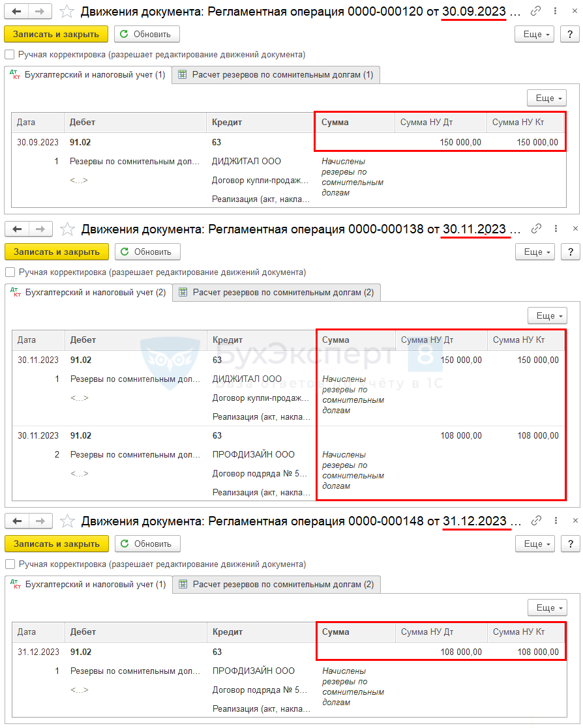Image resolution: width=583 pixels, height=728 pixels.
Task: Switch to Расчет резервов tab in document 0000-000120
Action: point(275,75)
